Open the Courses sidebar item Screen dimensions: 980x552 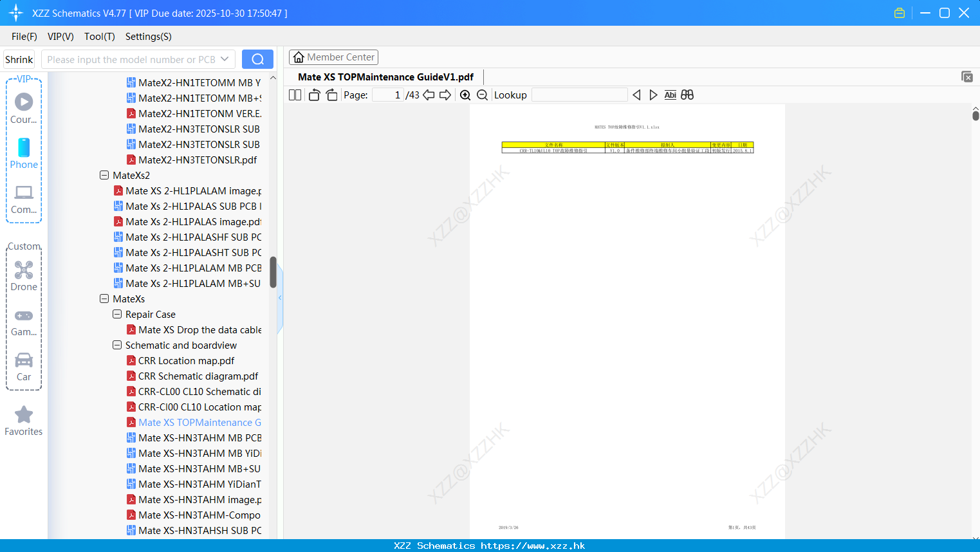point(24,108)
